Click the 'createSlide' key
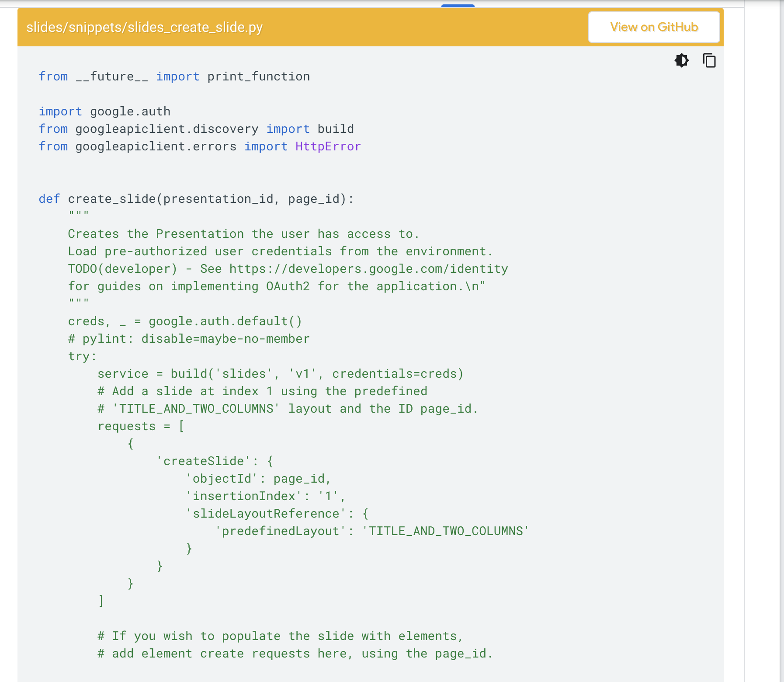This screenshot has width=784, height=682. (x=204, y=461)
